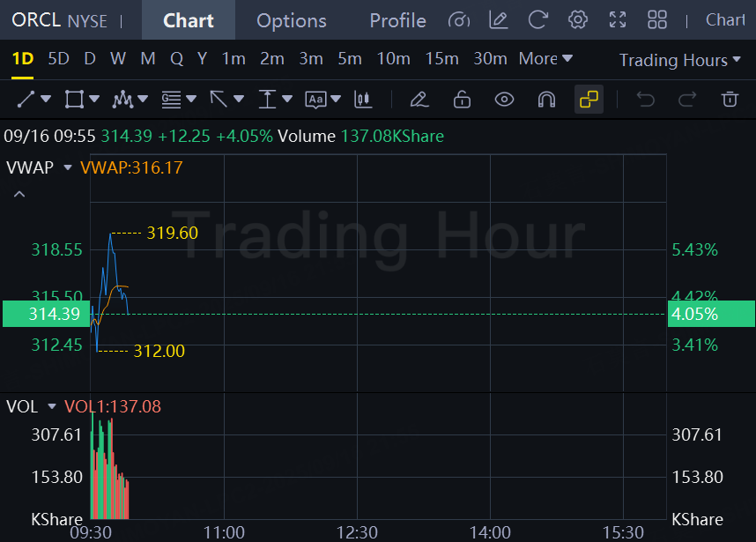Open dropdown arrow next to rectangle tool

tap(94, 100)
